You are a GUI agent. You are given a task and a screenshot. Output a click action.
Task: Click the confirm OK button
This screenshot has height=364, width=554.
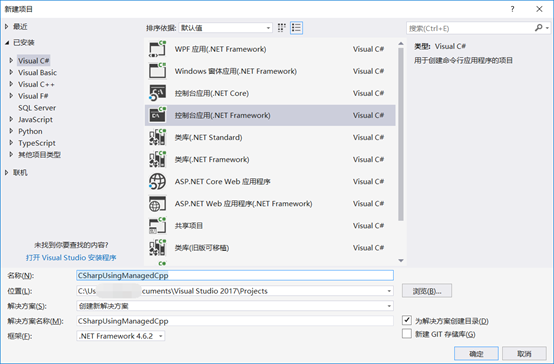coord(476,353)
